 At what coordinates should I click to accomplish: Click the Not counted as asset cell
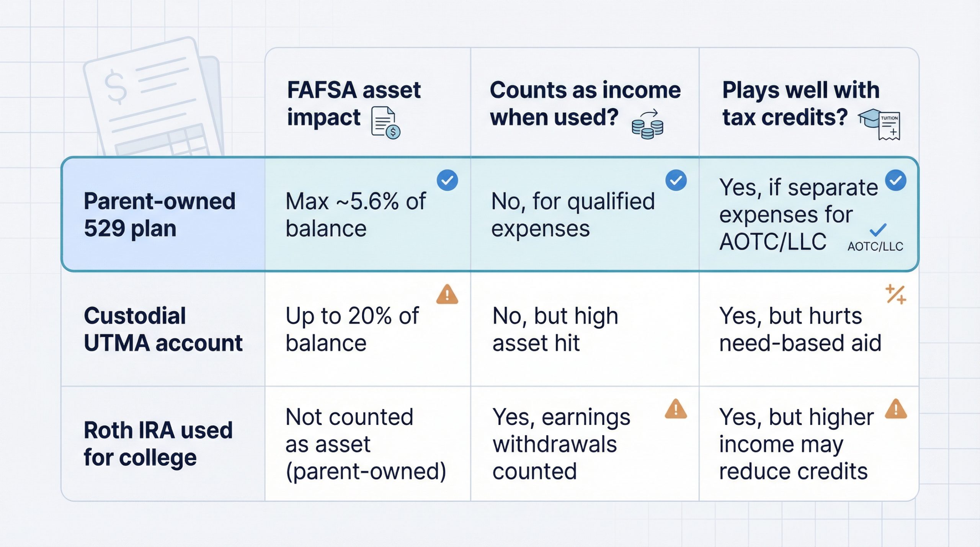point(366,444)
